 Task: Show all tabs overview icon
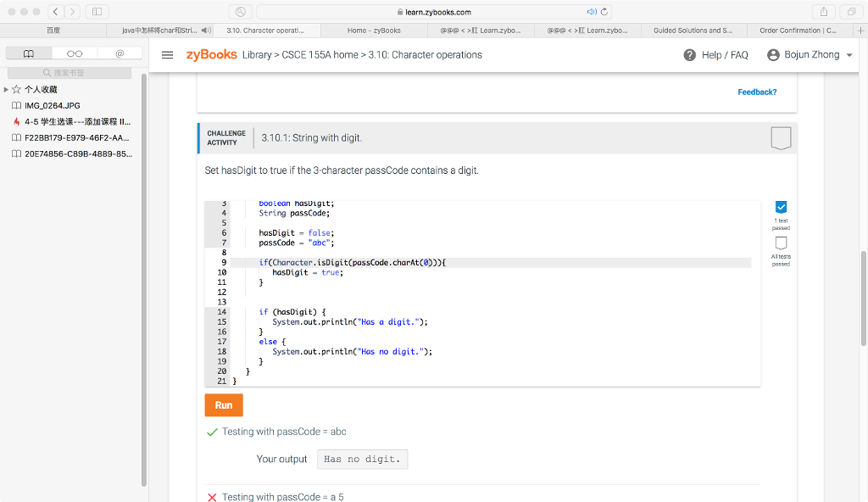[847, 12]
